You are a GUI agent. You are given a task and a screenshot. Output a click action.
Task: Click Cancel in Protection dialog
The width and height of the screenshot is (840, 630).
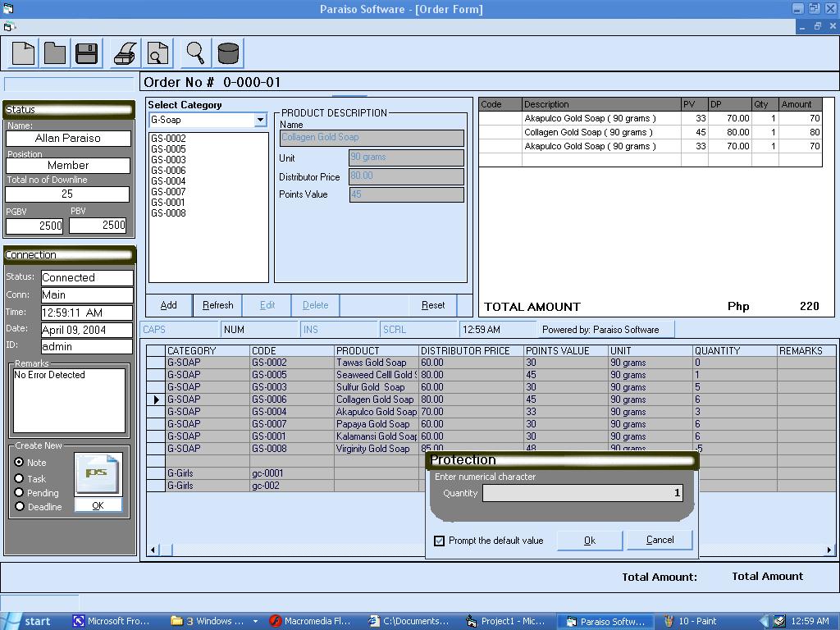pyautogui.click(x=660, y=540)
